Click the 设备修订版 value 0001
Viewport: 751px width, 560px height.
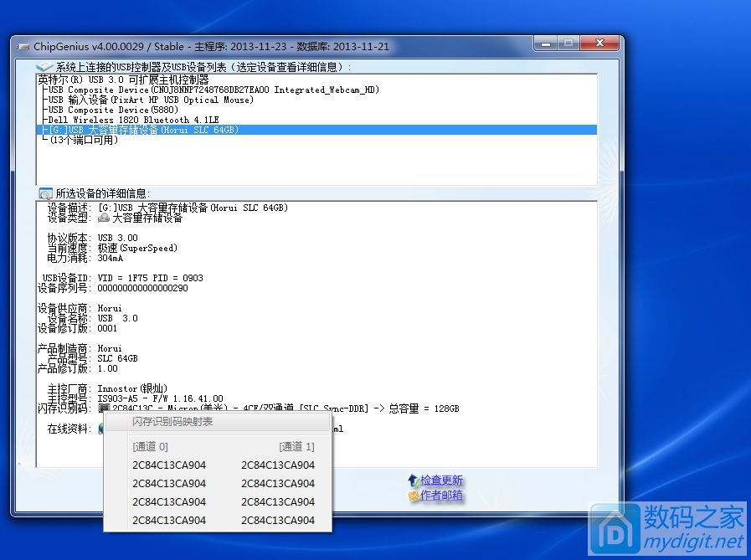point(107,328)
